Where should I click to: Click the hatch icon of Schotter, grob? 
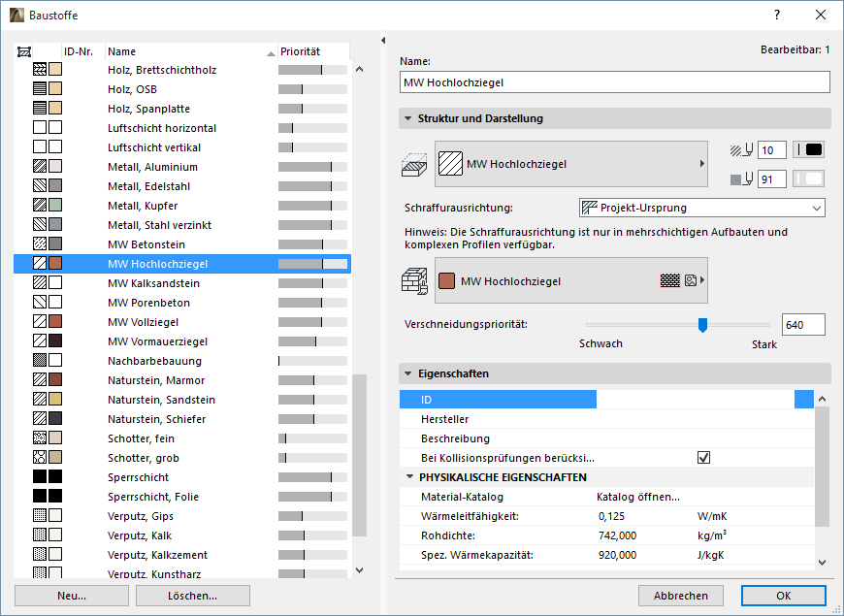[40, 457]
